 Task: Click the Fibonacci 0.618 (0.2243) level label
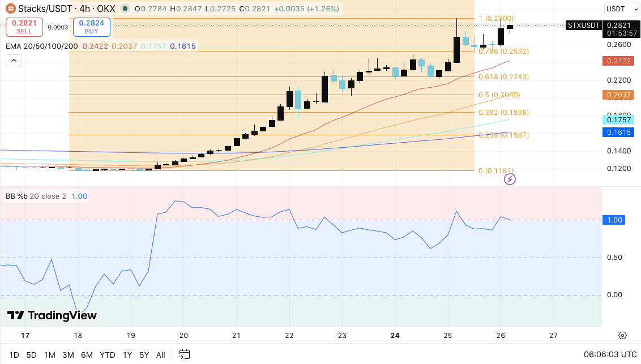click(503, 76)
